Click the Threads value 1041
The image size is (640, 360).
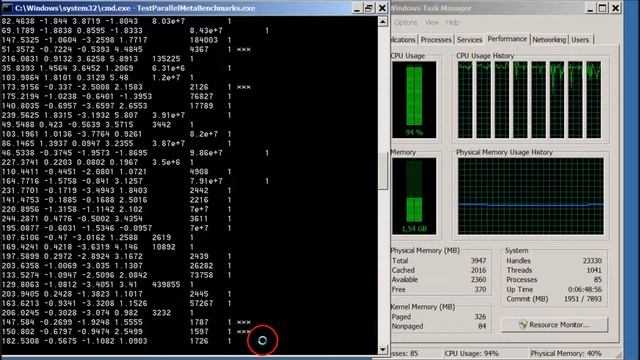[594, 270]
